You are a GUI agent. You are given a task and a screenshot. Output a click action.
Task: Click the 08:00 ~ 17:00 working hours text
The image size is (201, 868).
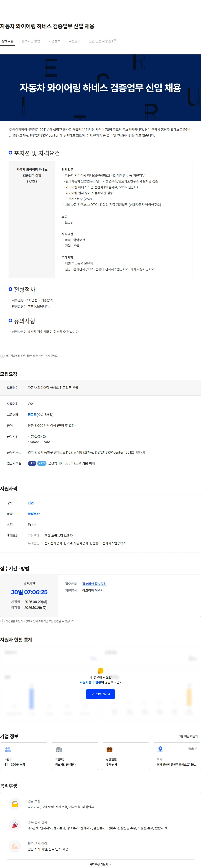click(40, 442)
